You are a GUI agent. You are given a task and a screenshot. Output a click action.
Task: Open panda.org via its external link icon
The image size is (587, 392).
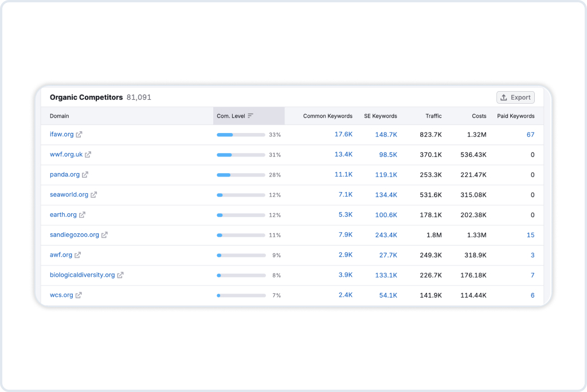pyautogui.click(x=85, y=174)
